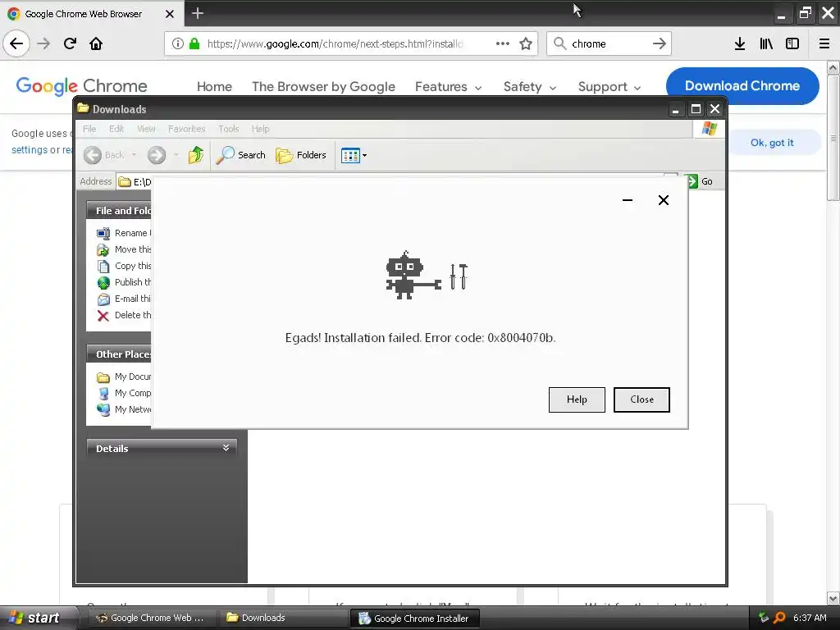Viewport: 840px width, 630px height.
Task: Show site information icon in address bar
Action: [178, 43]
